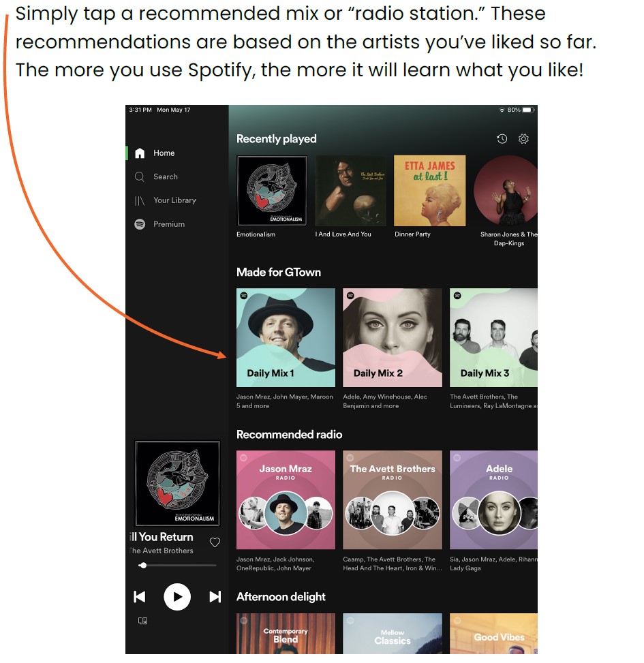This screenshot has width=644, height=663.
Task: Click 'Adele, Amy Winehouse, Alec Benjamin and more' text
Action: coord(385,401)
